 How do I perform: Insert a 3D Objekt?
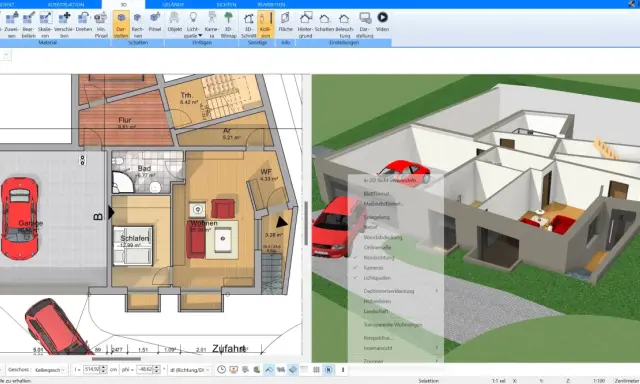(x=174, y=22)
